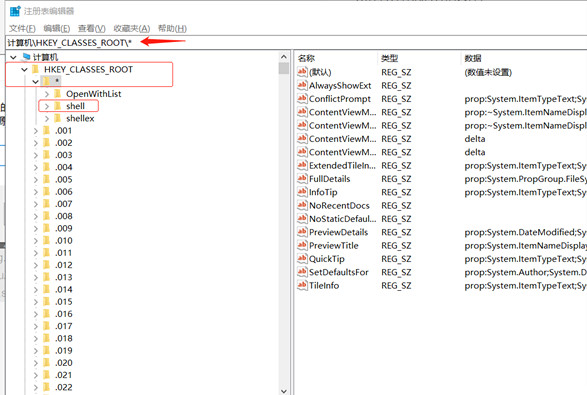Click the FullDetails string value icon
587x395 pixels.
(x=302, y=178)
